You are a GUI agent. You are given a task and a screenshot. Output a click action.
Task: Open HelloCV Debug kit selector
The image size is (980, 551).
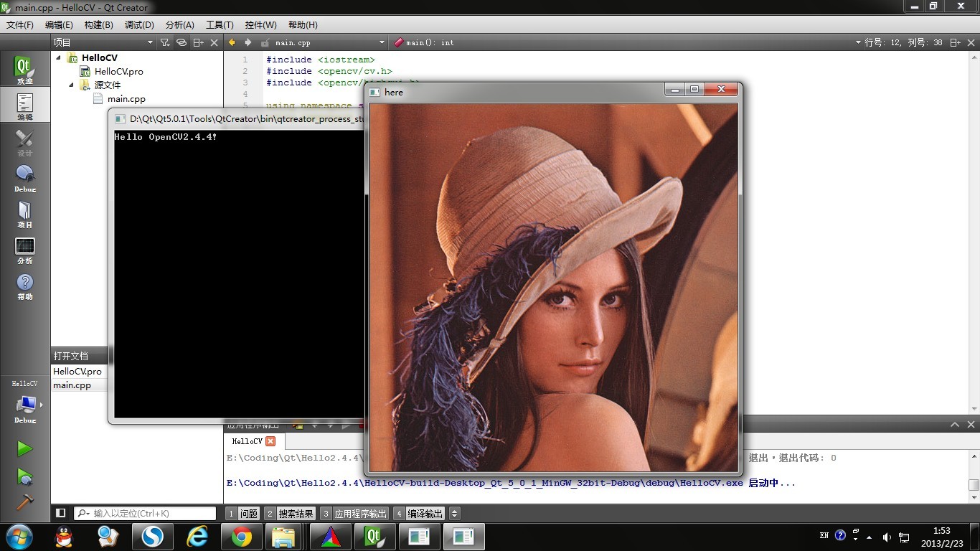(x=24, y=403)
